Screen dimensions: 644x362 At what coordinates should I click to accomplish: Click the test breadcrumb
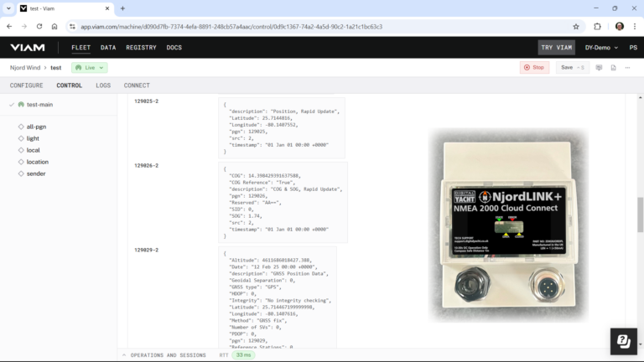pos(56,68)
